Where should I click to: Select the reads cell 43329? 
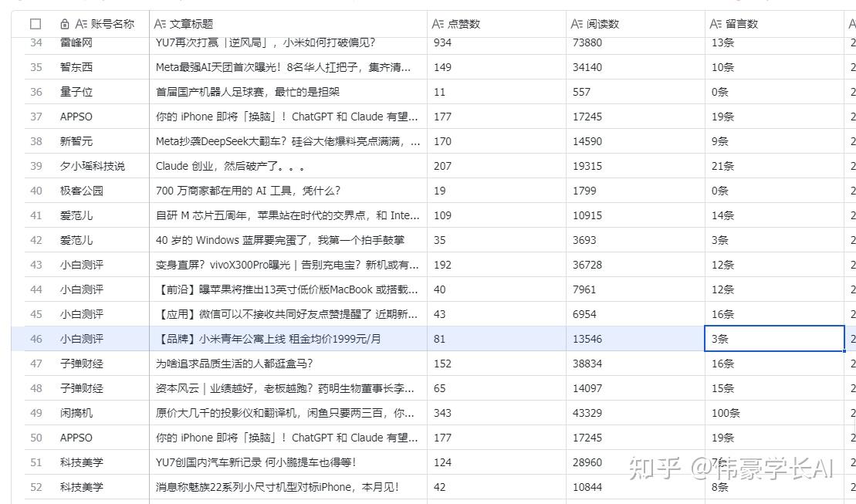coord(587,413)
